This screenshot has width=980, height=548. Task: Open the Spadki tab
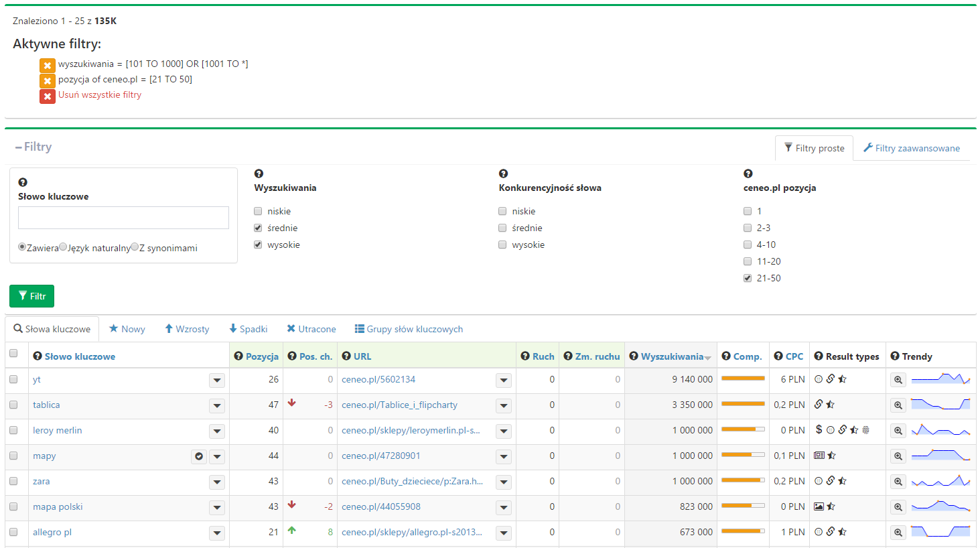point(248,329)
